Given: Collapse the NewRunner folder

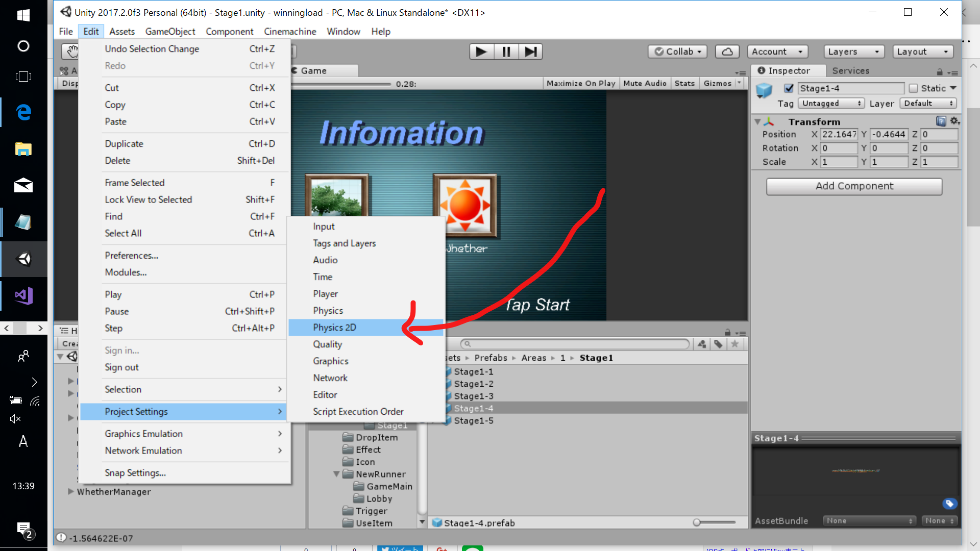Looking at the screenshot, I should pyautogui.click(x=336, y=474).
